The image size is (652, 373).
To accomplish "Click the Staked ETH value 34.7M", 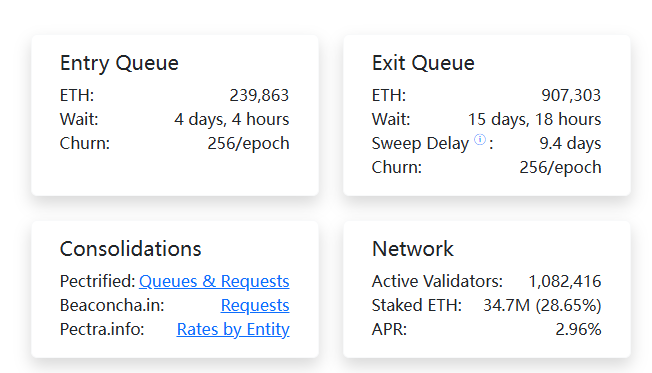I will pos(506,306).
